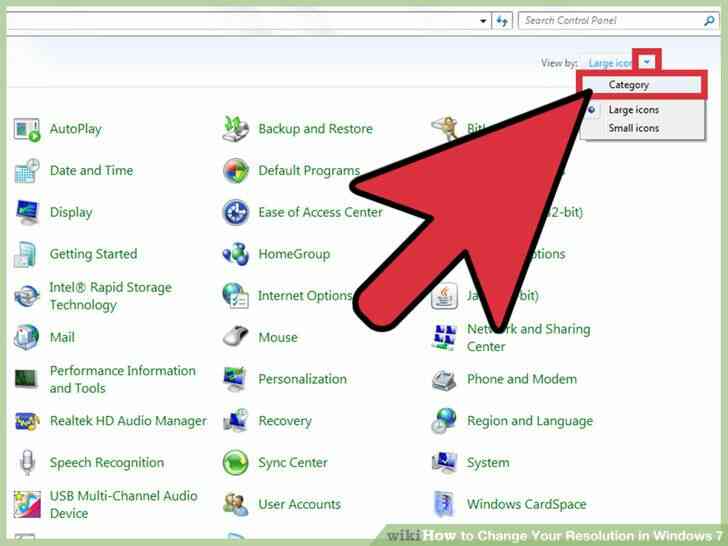This screenshot has height=546, width=728.
Task: Open the Windows CardSpace icon
Action: 444,504
